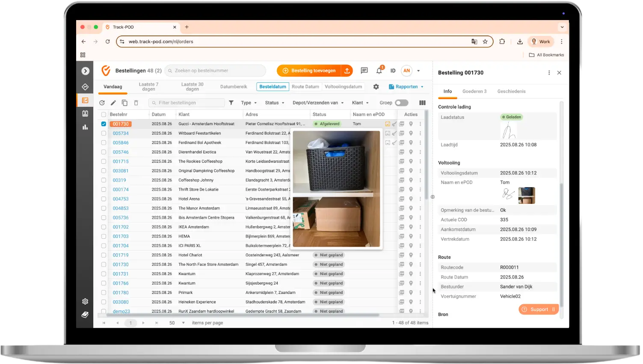
Task: Check the checkbox for order 005734
Action: (x=104, y=133)
